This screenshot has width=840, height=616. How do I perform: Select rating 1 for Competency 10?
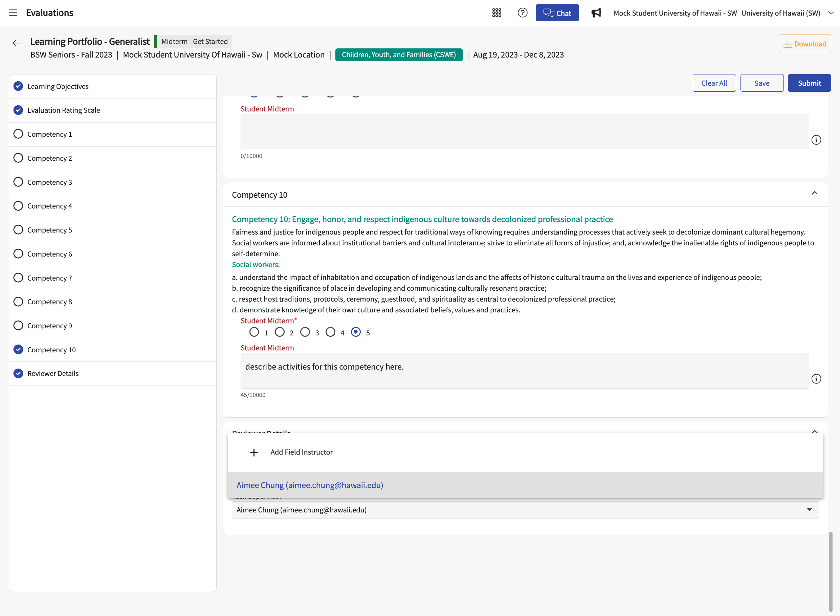point(254,332)
